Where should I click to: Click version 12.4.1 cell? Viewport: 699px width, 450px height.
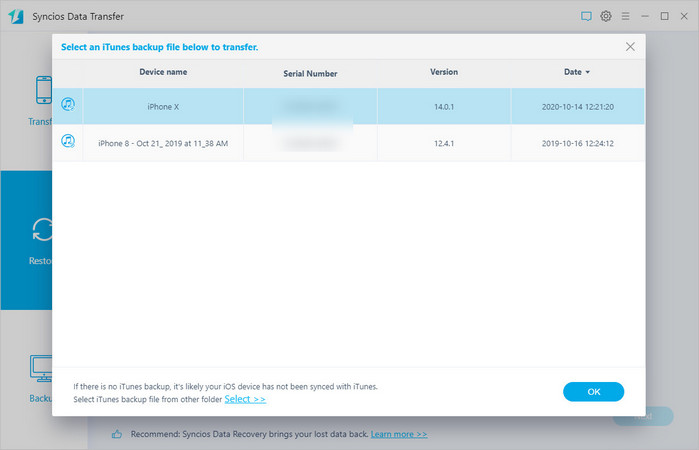(444, 143)
